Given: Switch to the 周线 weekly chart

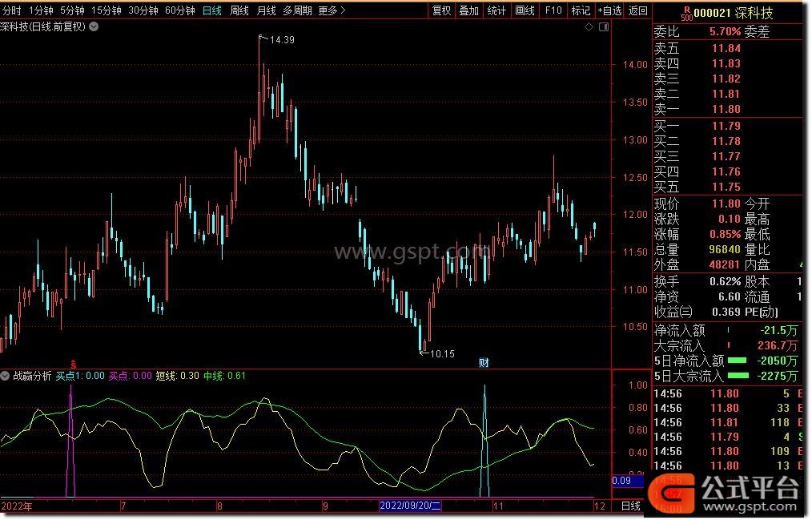Looking at the screenshot, I should click(239, 10).
